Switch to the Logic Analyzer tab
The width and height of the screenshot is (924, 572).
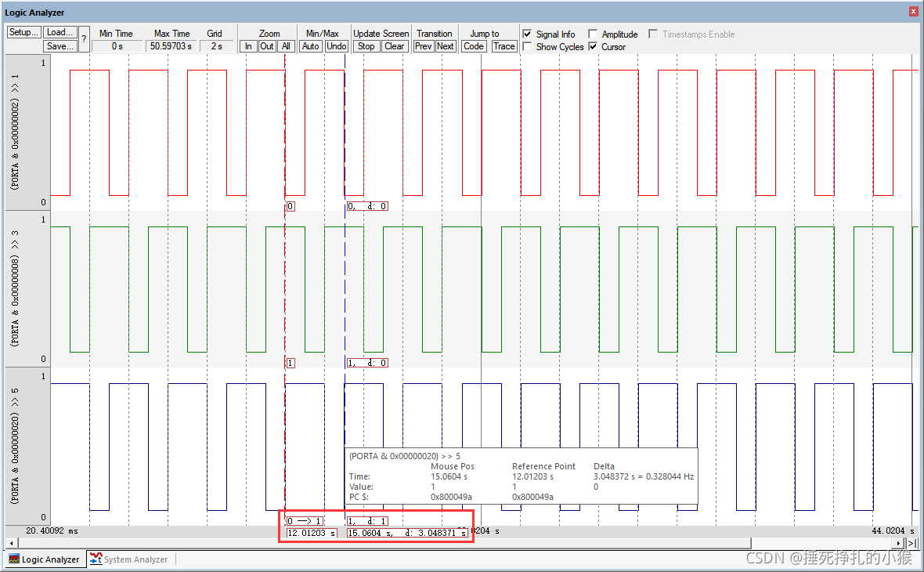point(44,559)
